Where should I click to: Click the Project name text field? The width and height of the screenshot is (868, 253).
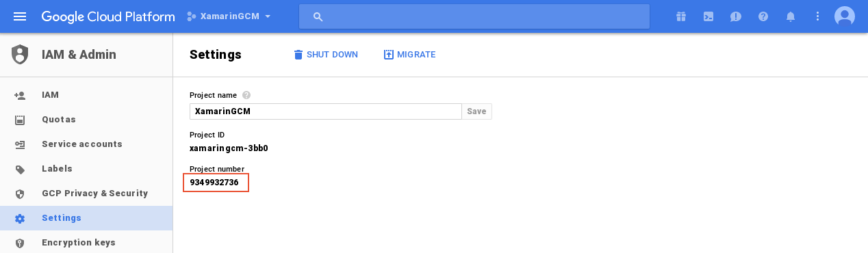326,111
